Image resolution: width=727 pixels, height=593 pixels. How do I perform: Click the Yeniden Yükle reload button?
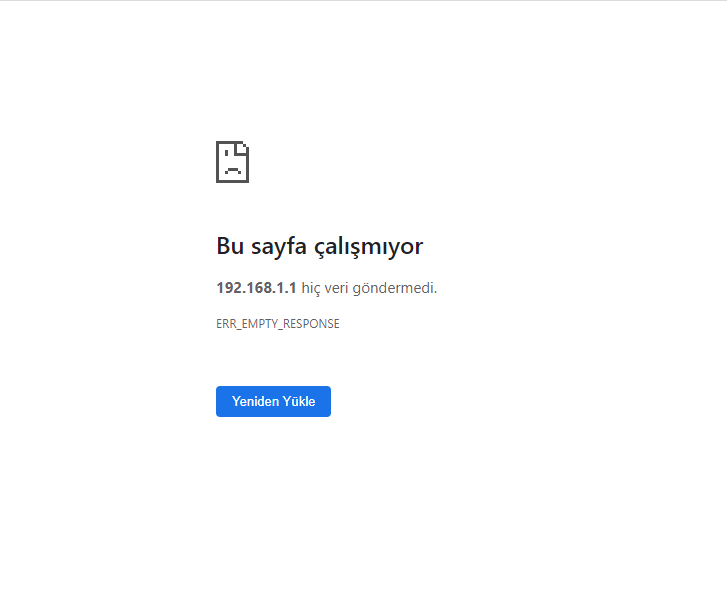coord(273,401)
